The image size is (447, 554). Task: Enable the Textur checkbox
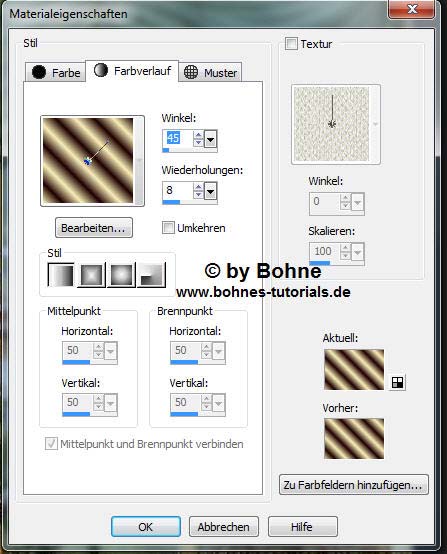click(291, 44)
